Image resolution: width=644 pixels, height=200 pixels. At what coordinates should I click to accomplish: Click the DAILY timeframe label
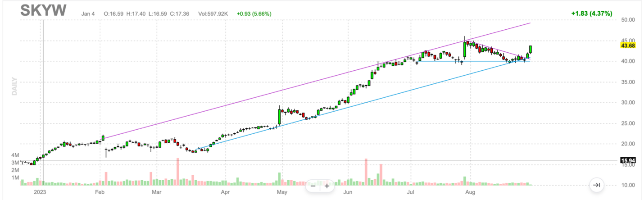[x=14, y=85]
